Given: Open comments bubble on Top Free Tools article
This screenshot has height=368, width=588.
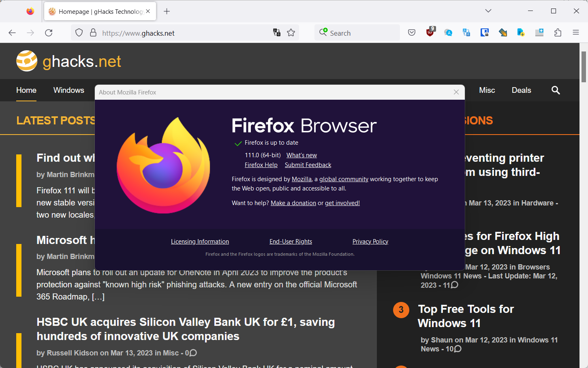Looking at the screenshot, I should [458, 349].
